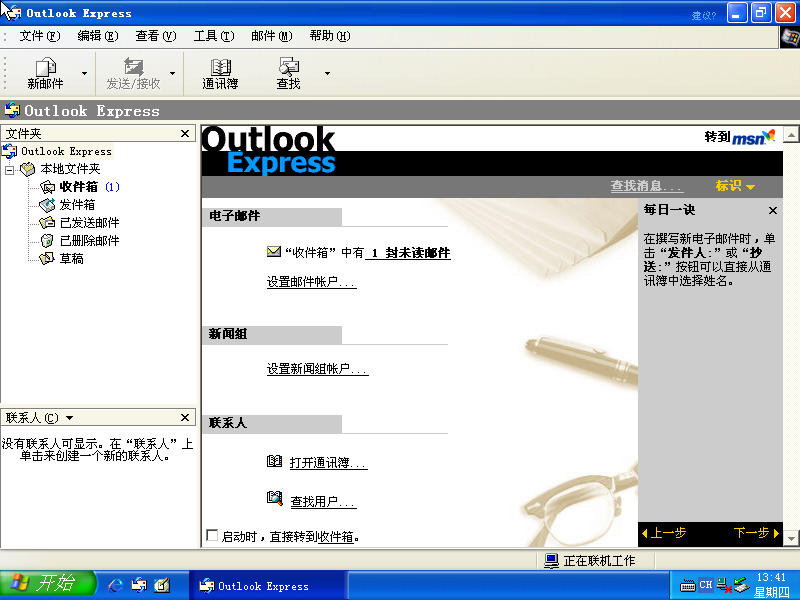Click the keyboard icon in system tray
The height and width of the screenshot is (600, 800).
[688, 586]
